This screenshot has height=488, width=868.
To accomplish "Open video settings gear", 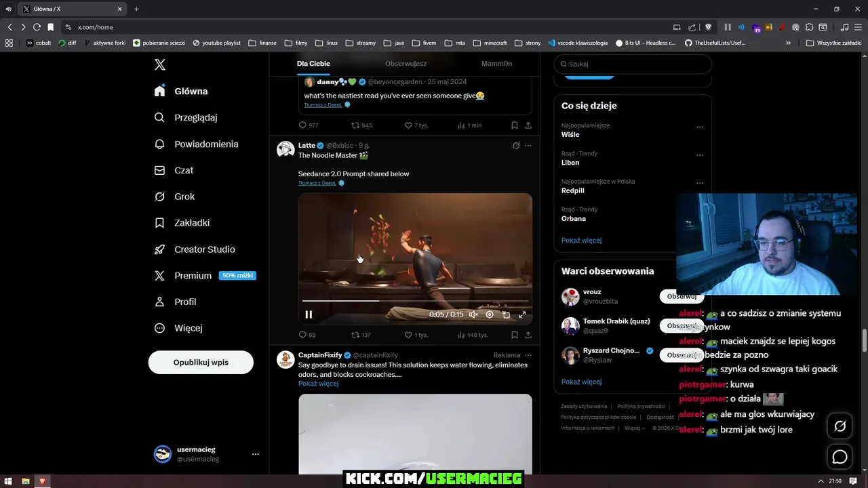I will point(490,314).
